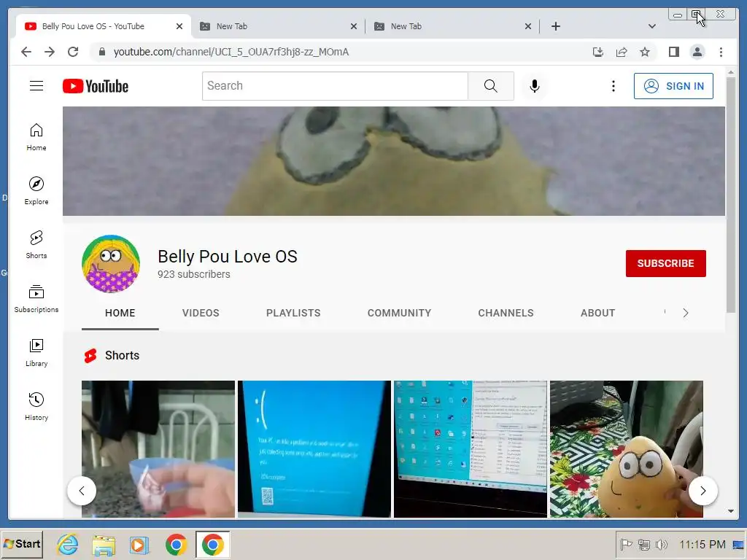Launch Internet Explorer from taskbar
This screenshot has width=747, height=560.
tap(68, 544)
